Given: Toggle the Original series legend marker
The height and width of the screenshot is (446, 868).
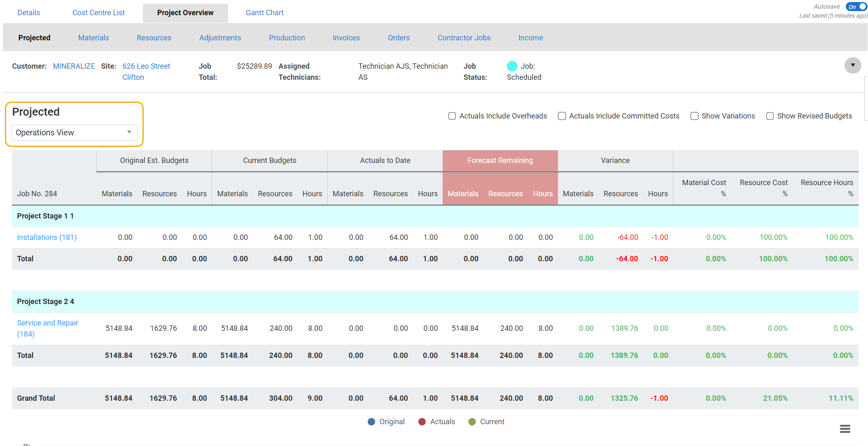Looking at the screenshot, I should (371, 422).
